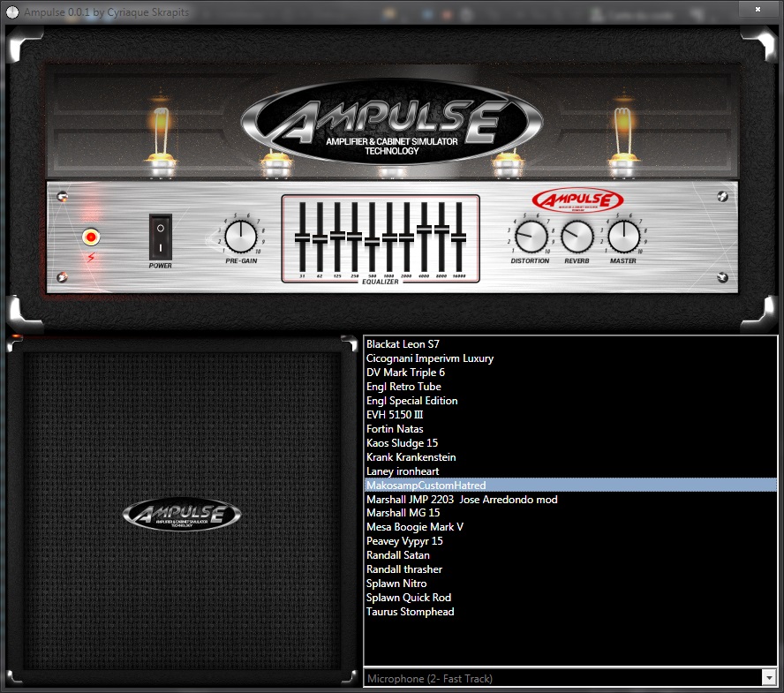784x693 pixels.
Task: Click the 16000 Hz equalizer slider handle
Action: (x=458, y=238)
